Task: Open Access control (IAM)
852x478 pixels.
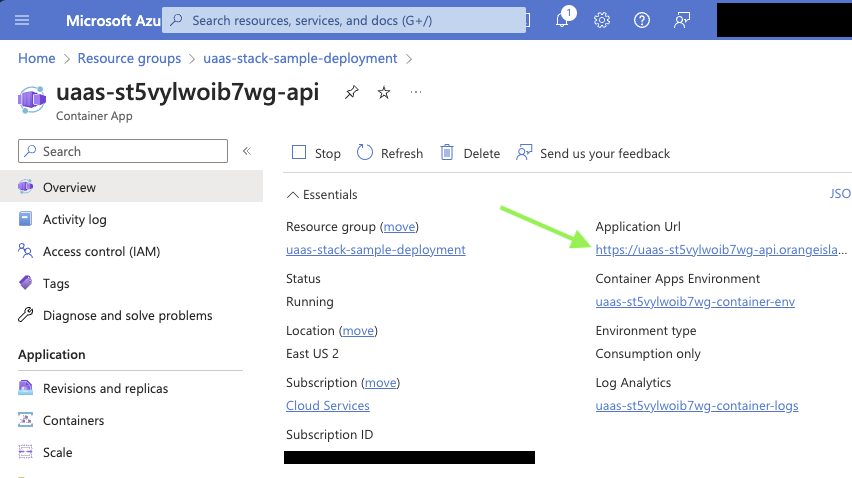Action: click(102, 251)
